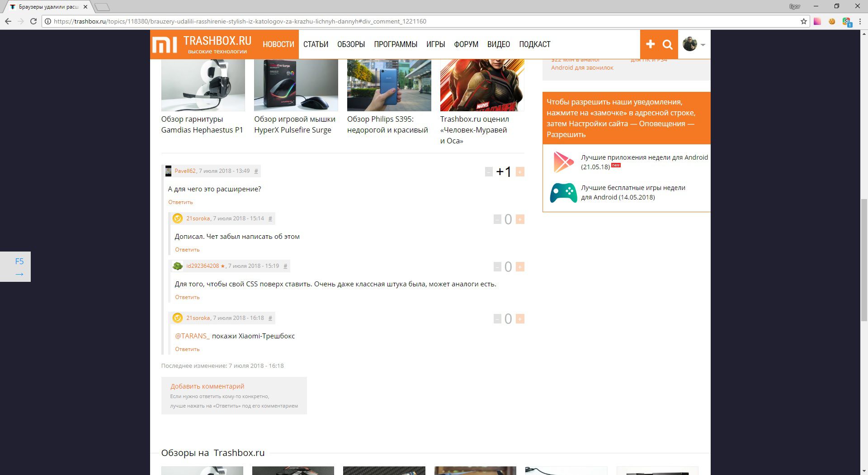Open the cookie extension icon

[x=832, y=21]
